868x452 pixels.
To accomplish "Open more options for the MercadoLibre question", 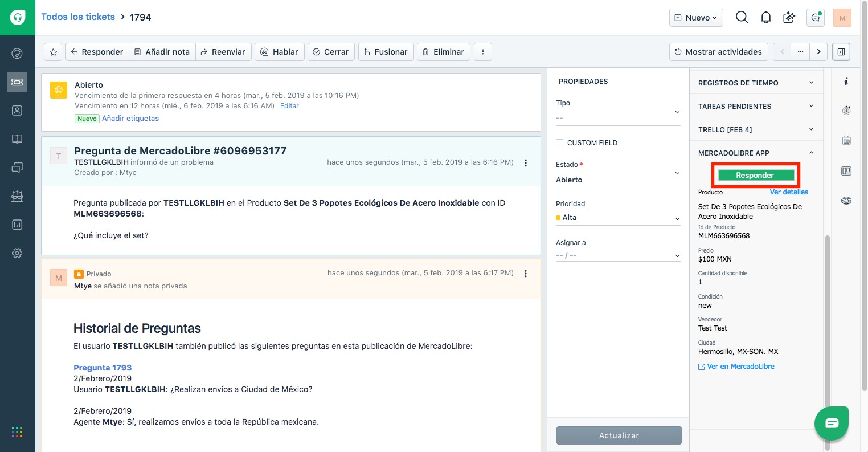I will tap(526, 163).
